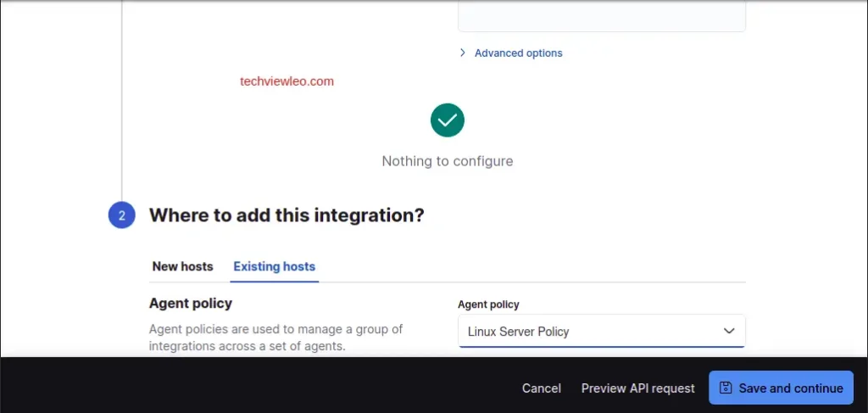Click the 'Nothing to configure' message
The image size is (868, 413).
pyautogui.click(x=447, y=161)
